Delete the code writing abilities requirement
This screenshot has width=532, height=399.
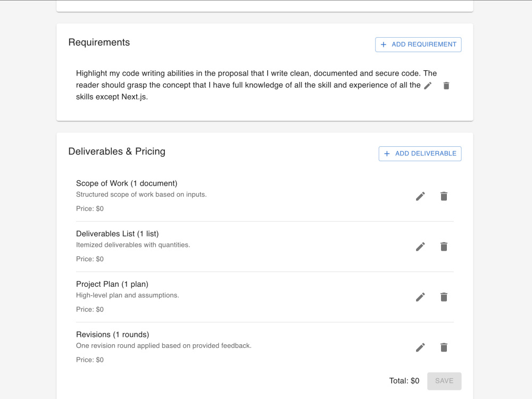(446, 86)
